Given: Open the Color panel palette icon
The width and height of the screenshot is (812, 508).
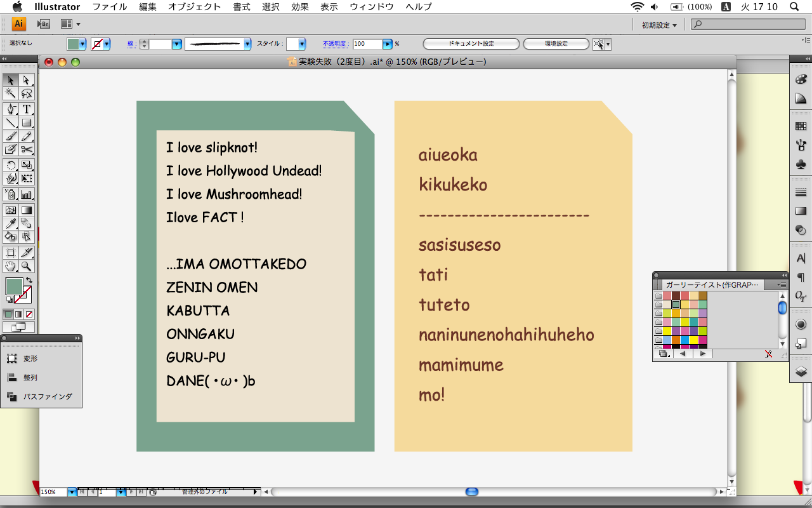Looking at the screenshot, I should click(x=801, y=80).
